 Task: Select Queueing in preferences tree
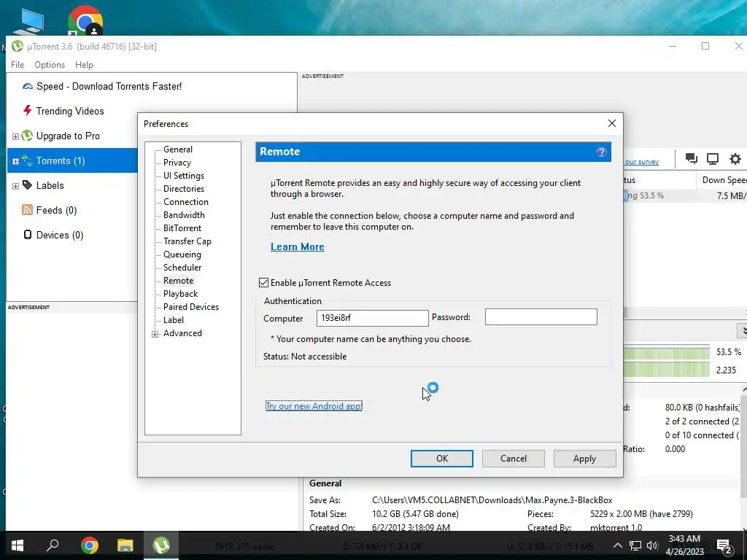182,254
